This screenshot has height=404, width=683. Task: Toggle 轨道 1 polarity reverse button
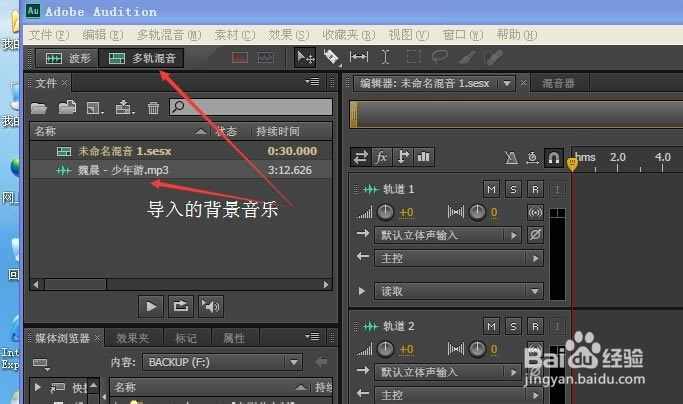click(535, 235)
